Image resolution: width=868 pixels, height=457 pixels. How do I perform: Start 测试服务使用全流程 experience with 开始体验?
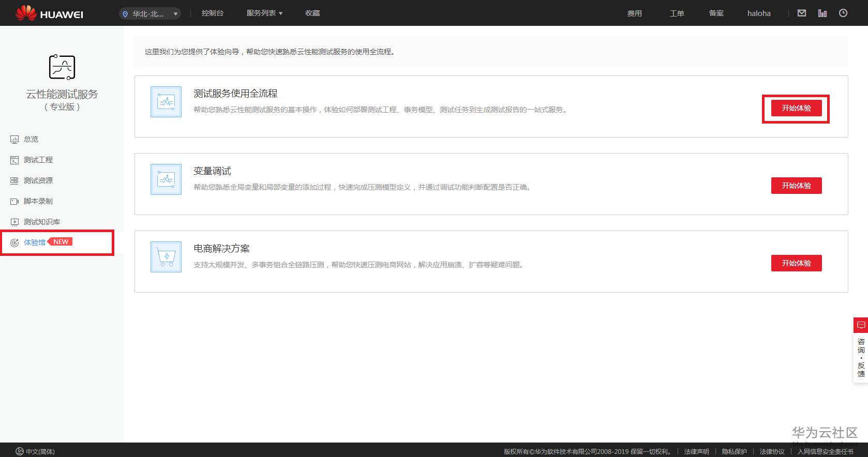(x=796, y=108)
